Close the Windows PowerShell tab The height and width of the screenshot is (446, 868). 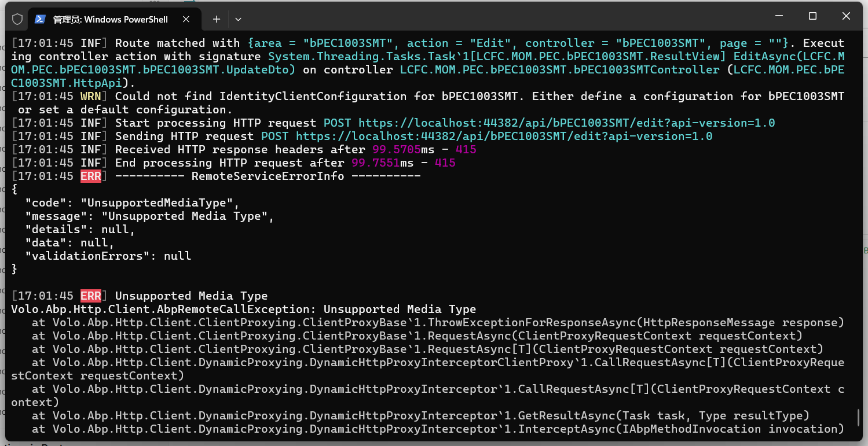point(186,19)
